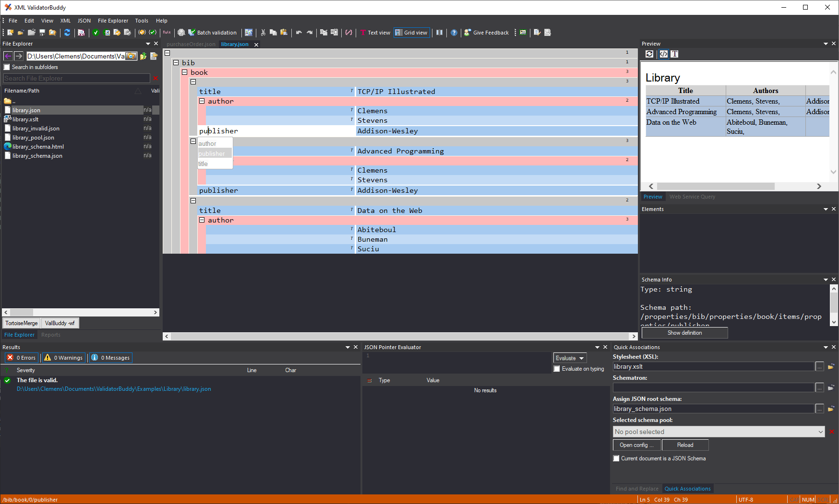This screenshot has width=839, height=504.
Task: Open the JSON menu
Action: 84,21
